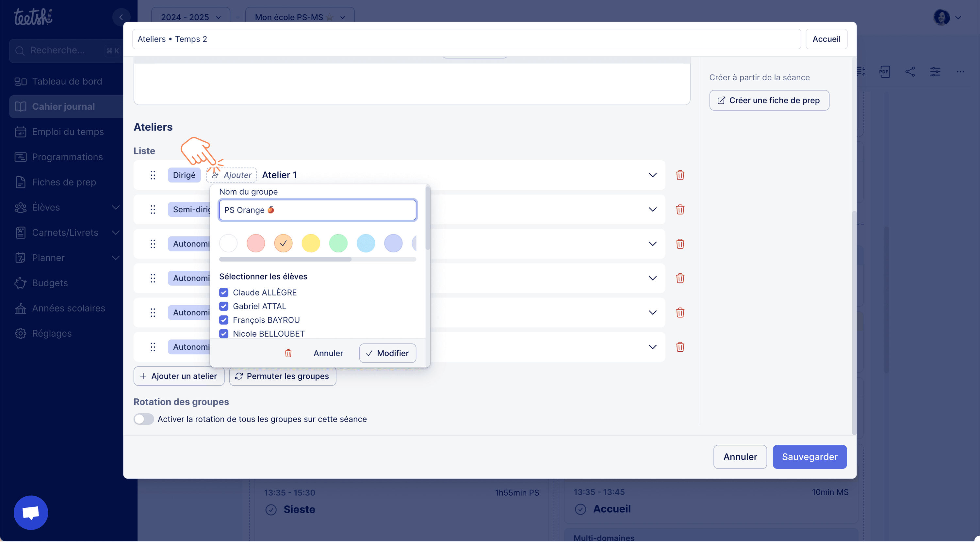Uncheck Gabriel ATTAL

pyautogui.click(x=224, y=306)
